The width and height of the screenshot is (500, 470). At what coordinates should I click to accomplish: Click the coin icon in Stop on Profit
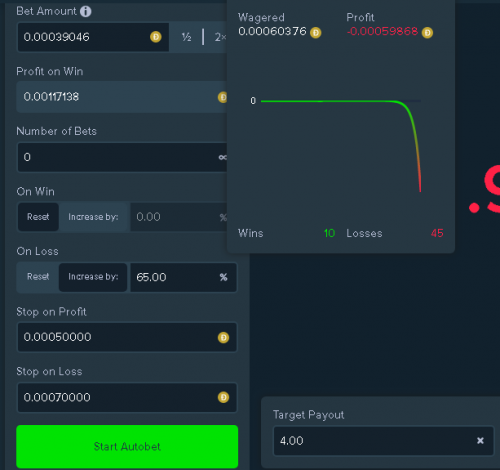click(223, 337)
